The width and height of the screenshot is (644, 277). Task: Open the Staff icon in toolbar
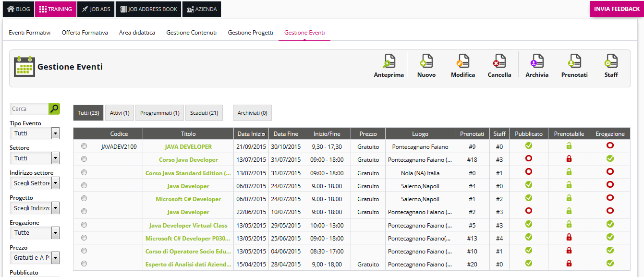tap(611, 61)
